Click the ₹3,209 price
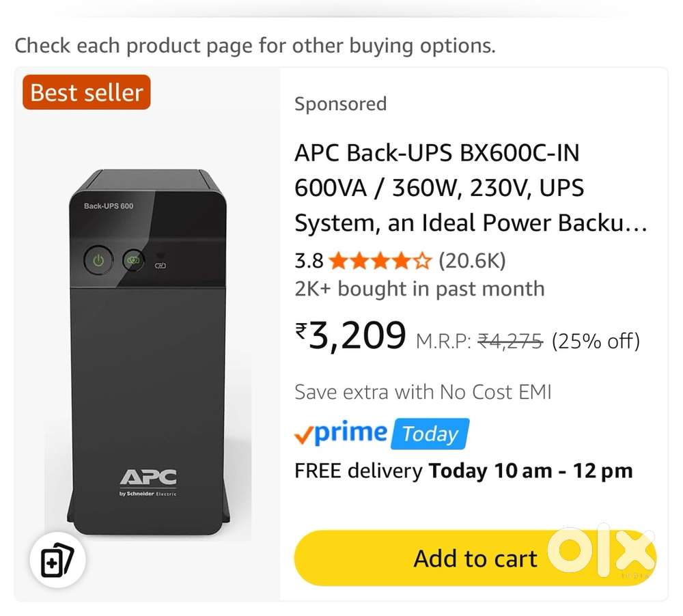 (350, 335)
